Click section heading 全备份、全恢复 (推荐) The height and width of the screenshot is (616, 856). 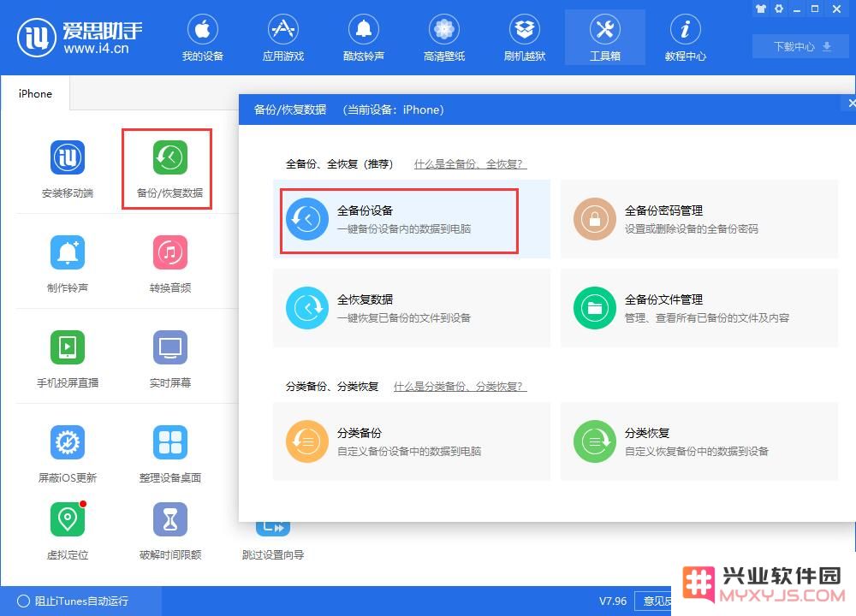click(x=339, y=163)
